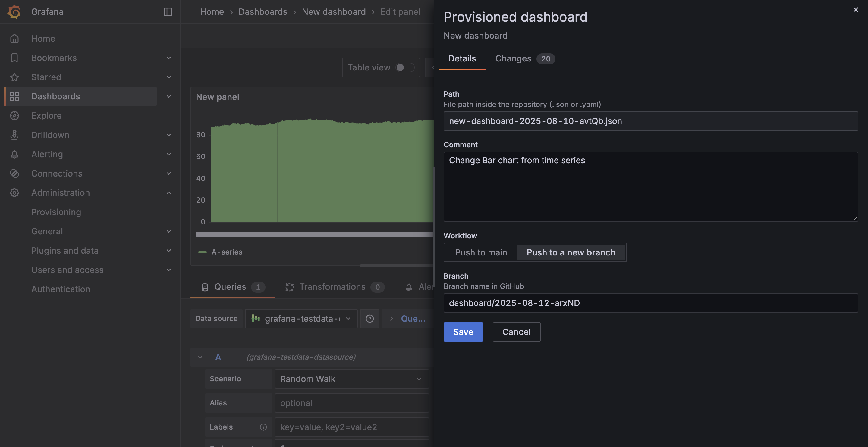Click the Path input field
The width and height of the screenshot is (868, 447).
pyautogui.click(x=651, y=121)
